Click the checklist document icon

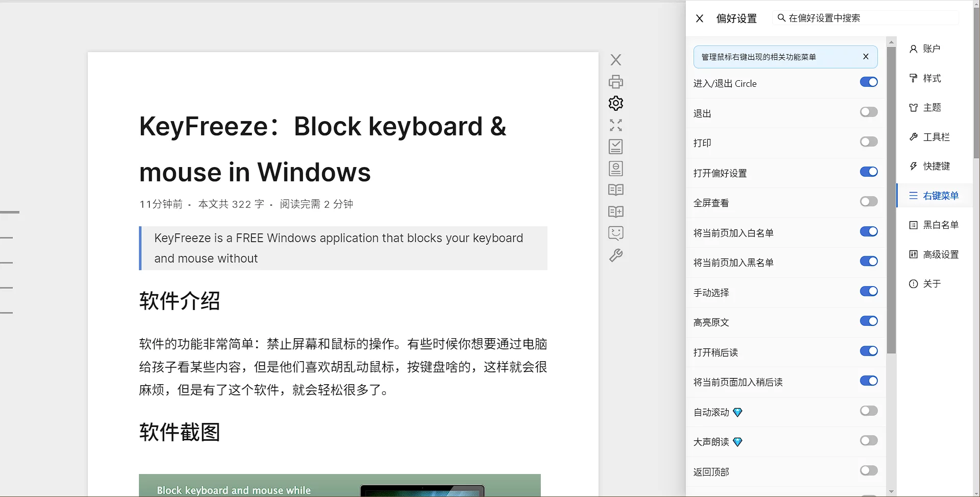(x=615, y=147)
